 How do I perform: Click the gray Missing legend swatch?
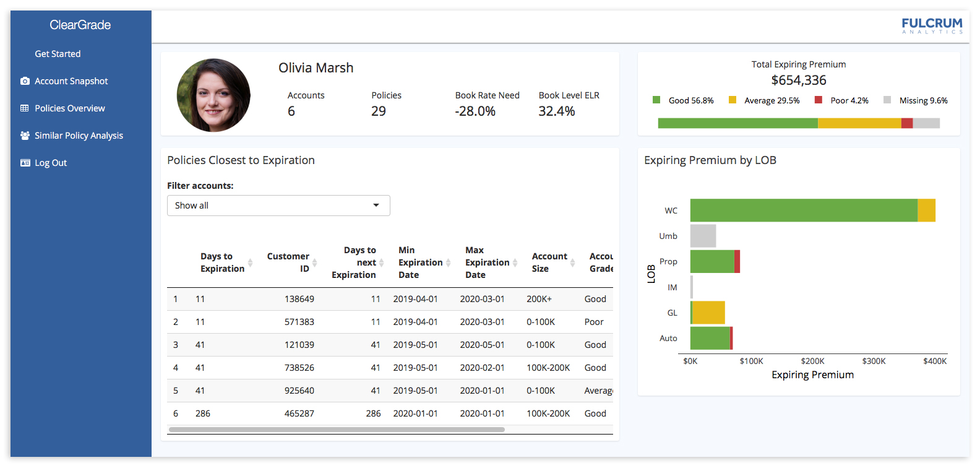point(887,100)
